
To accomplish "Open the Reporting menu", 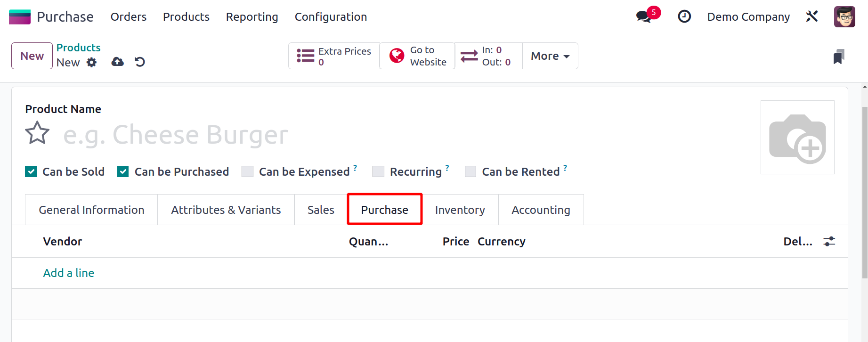I will tap(252, 17).
